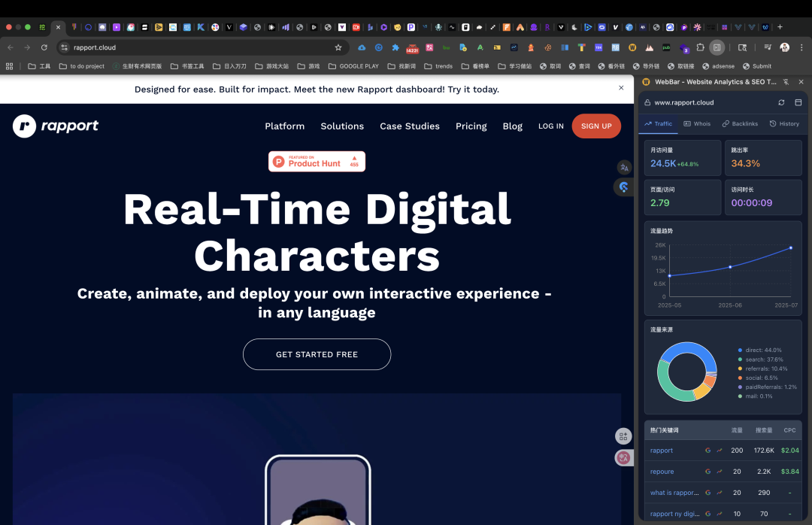Click the blue assistant floating icon on page edge
This screenshot has height=525, width=812.
tap(623, 187)
